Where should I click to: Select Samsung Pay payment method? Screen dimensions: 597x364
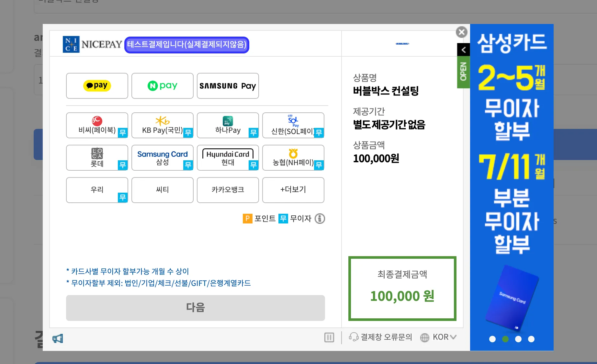pyautogui.click(x=228, y=86)
